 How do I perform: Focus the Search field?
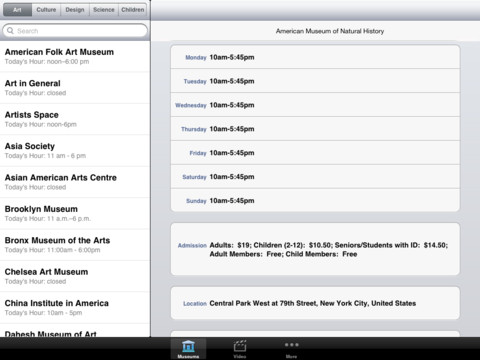(x=75, y=31)
